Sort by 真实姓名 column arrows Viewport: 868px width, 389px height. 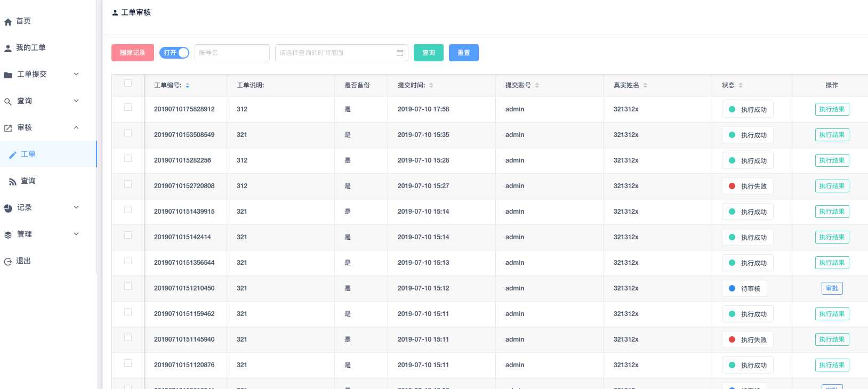click(645, 85)
